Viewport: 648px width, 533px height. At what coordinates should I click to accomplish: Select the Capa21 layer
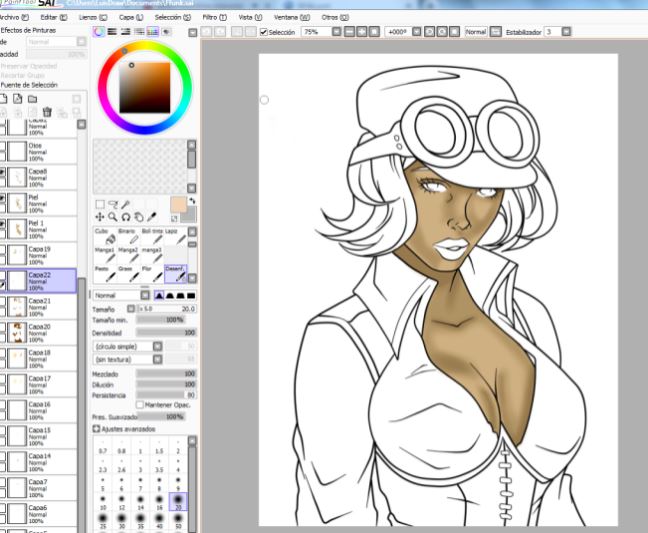pyautogui.click(x=50, y=304)
